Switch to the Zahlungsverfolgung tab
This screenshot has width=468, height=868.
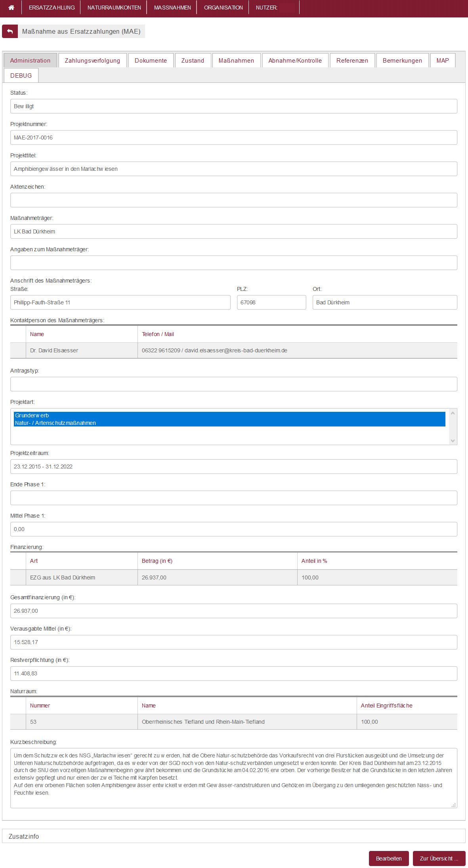(92, 61)
